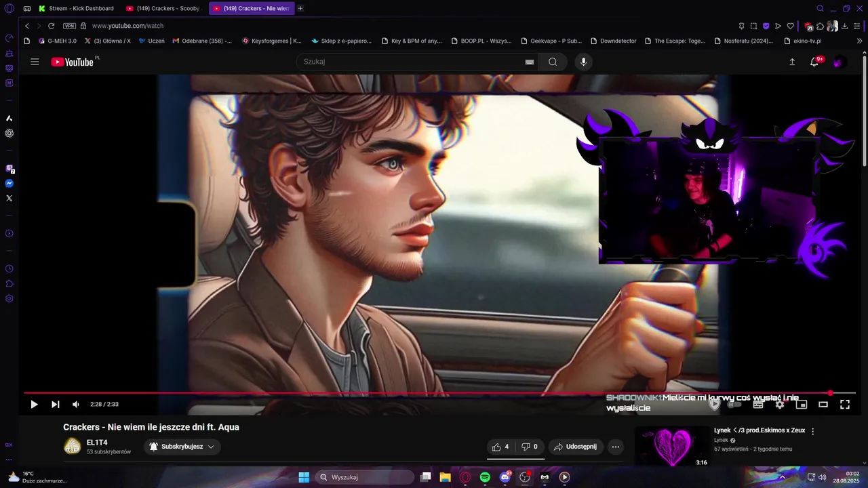Switch to Crackers - Scooby tab
868x488 pixels.
point(163,8)
